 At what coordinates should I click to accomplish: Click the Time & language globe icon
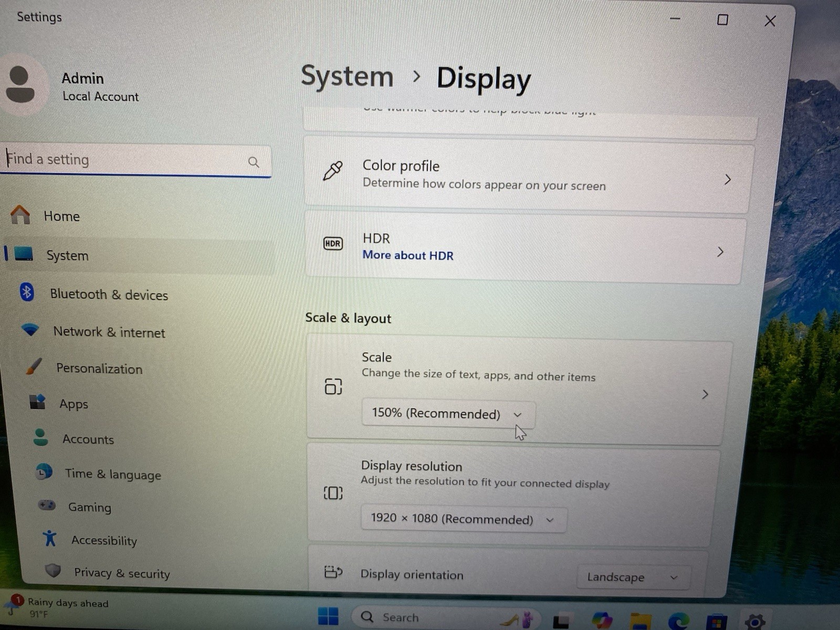[x=44, y=472]
